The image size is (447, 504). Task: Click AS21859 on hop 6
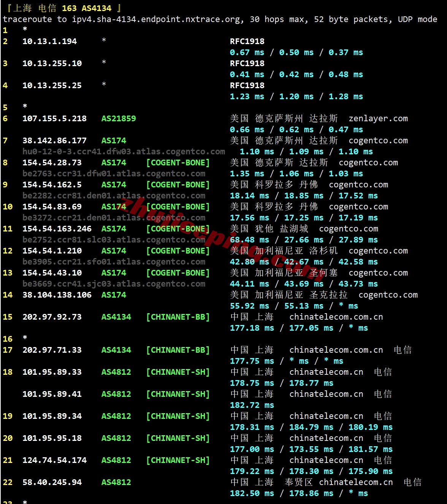119,119
